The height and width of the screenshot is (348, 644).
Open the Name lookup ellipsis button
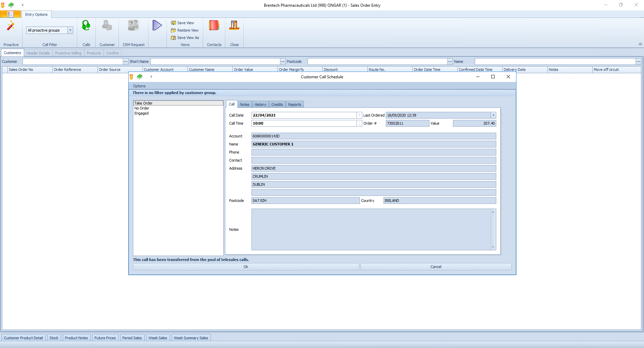point(638,61)
